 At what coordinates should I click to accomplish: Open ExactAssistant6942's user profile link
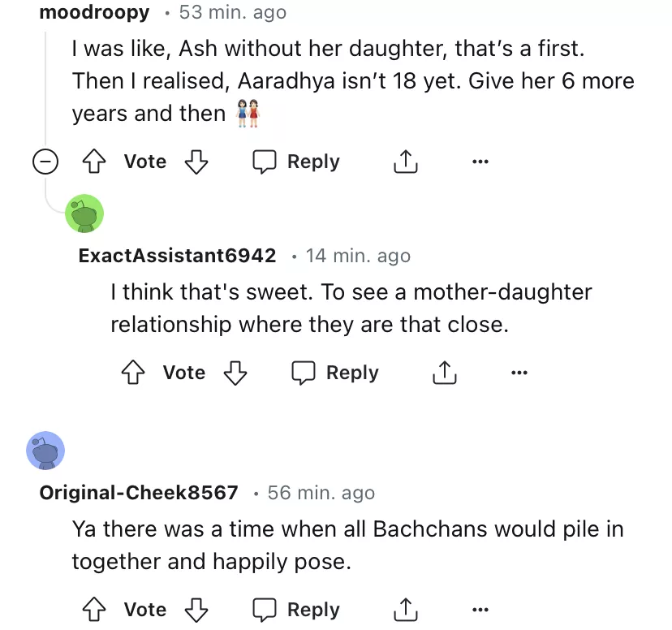pos(177,256)
